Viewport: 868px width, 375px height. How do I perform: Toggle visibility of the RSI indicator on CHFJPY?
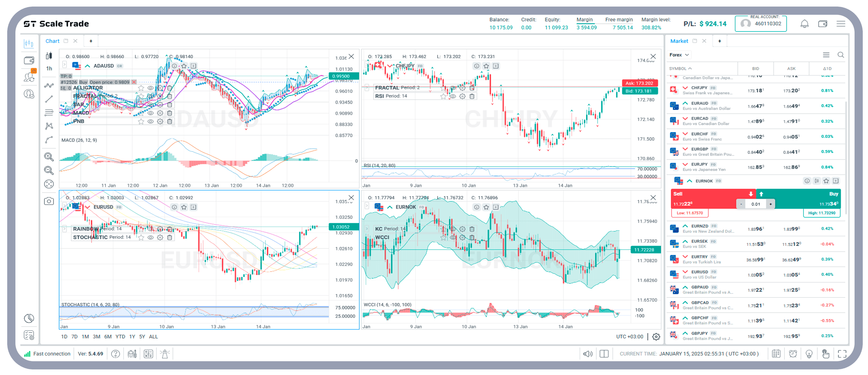(x=453, y=96)
